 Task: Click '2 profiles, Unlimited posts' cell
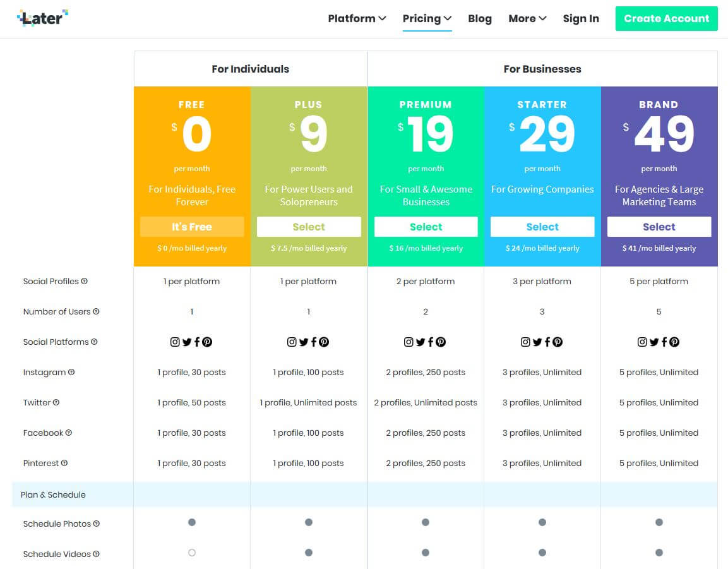[x=426, y=403]
